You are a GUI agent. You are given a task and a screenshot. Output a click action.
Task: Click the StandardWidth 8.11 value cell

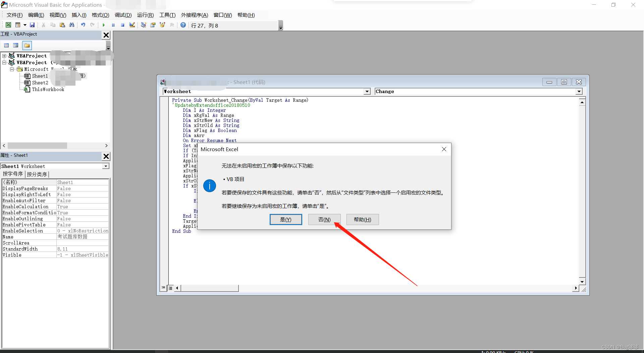83,249
